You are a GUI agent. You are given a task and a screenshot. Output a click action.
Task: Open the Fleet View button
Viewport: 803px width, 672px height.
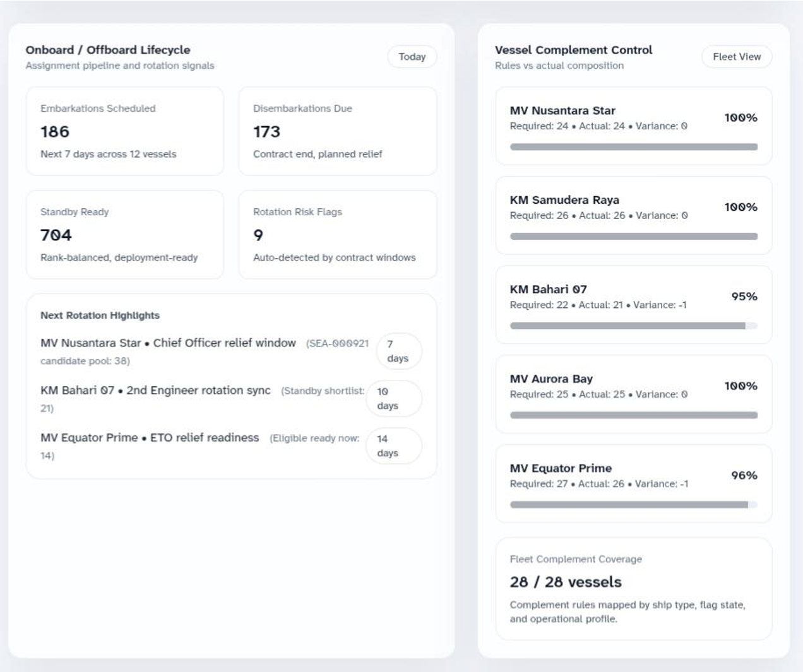(737, 56)
